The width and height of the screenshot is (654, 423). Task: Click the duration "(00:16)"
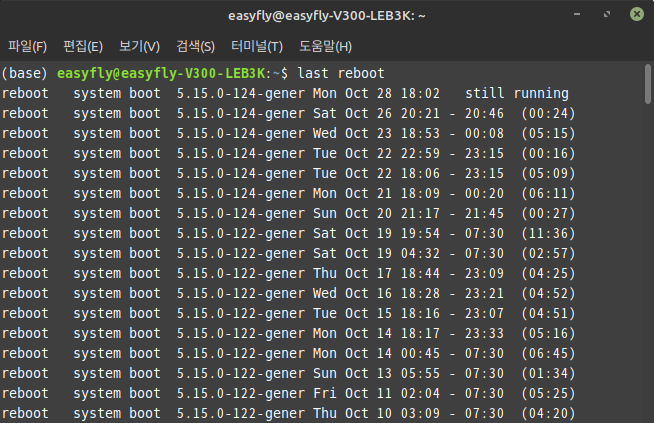click(x=548, y=154)
